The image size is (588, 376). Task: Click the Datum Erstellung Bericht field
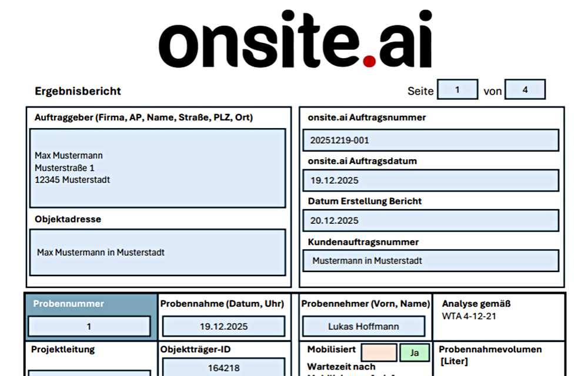pyautogui.click(x=430, y=221)
